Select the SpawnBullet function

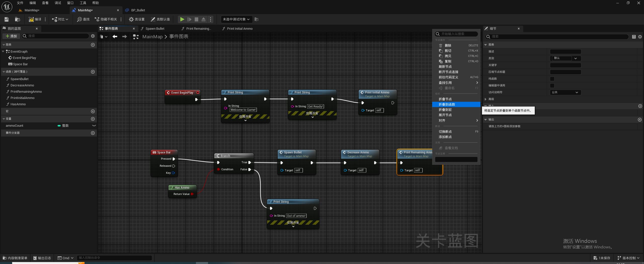pyautogui.click(x=19, y=79)
